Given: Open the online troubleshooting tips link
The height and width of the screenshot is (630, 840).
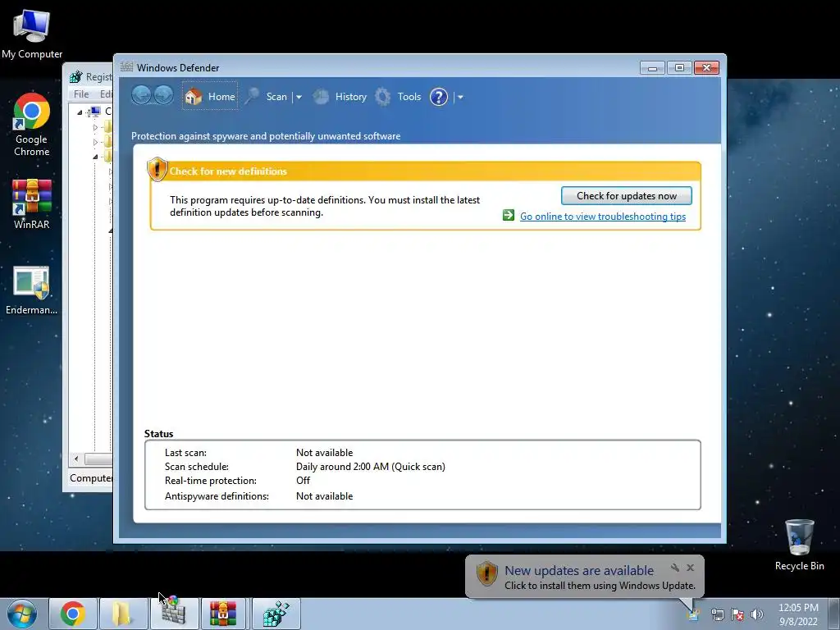Looking at the screenshot, I should [x=603, y=217].
